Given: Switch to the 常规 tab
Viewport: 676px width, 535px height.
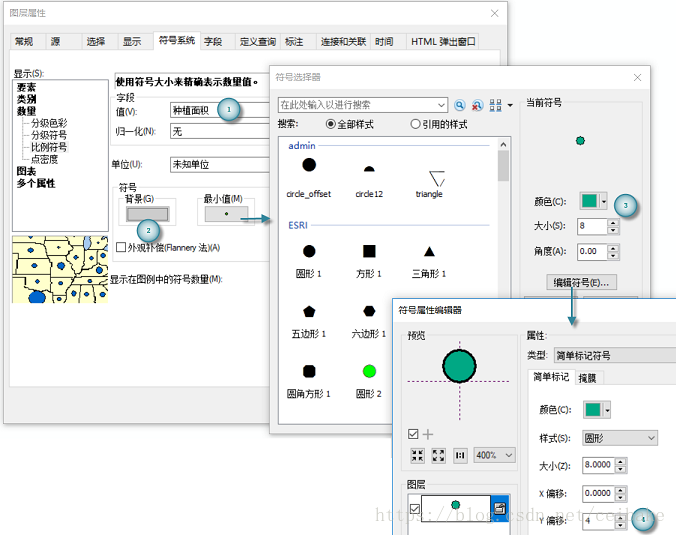Looking at the screenshot, I should point(24,41).
